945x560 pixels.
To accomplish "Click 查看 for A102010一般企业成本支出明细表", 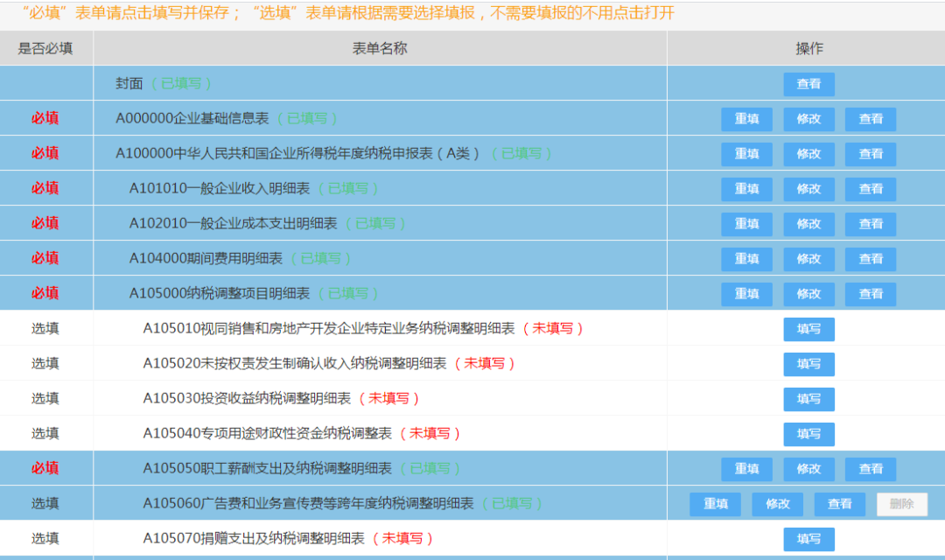I will [871, 224].
